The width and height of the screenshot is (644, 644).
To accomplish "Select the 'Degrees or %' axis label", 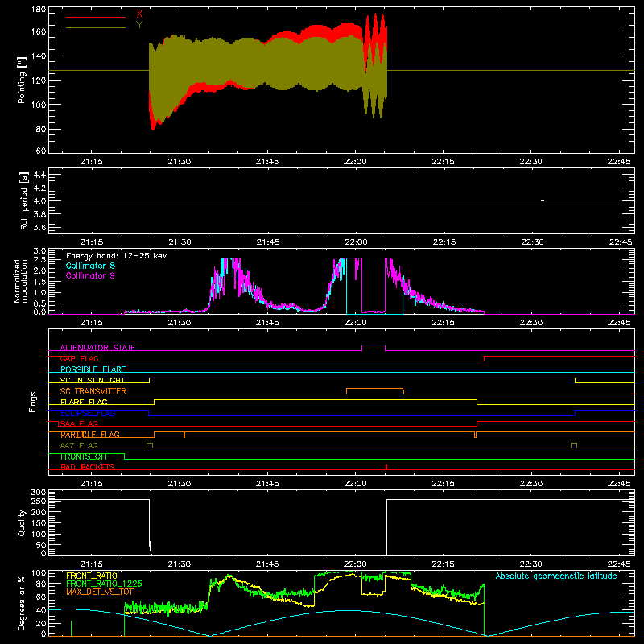I will point(22,603).
